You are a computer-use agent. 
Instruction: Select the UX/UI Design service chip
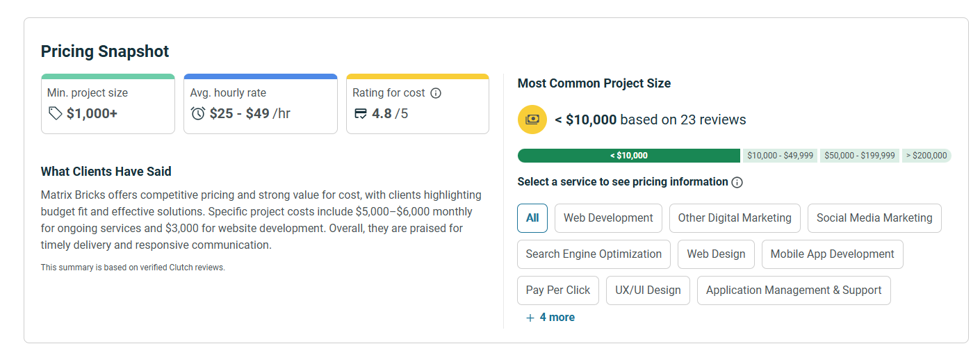(648, 290)
